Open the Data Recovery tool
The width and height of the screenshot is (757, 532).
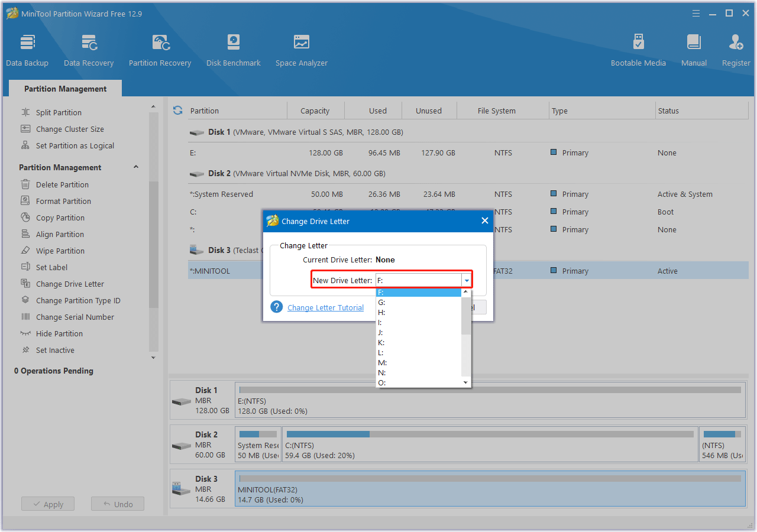coord(89,48)
